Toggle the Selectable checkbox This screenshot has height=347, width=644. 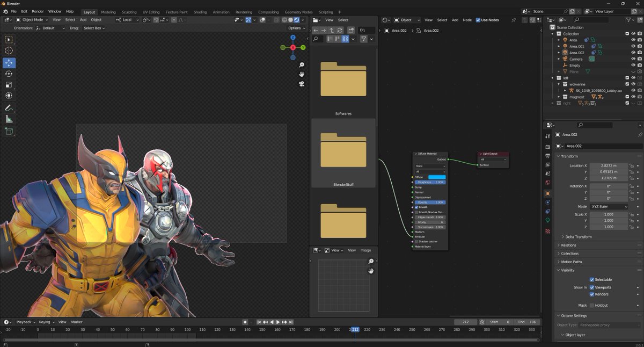coord(592,279)
